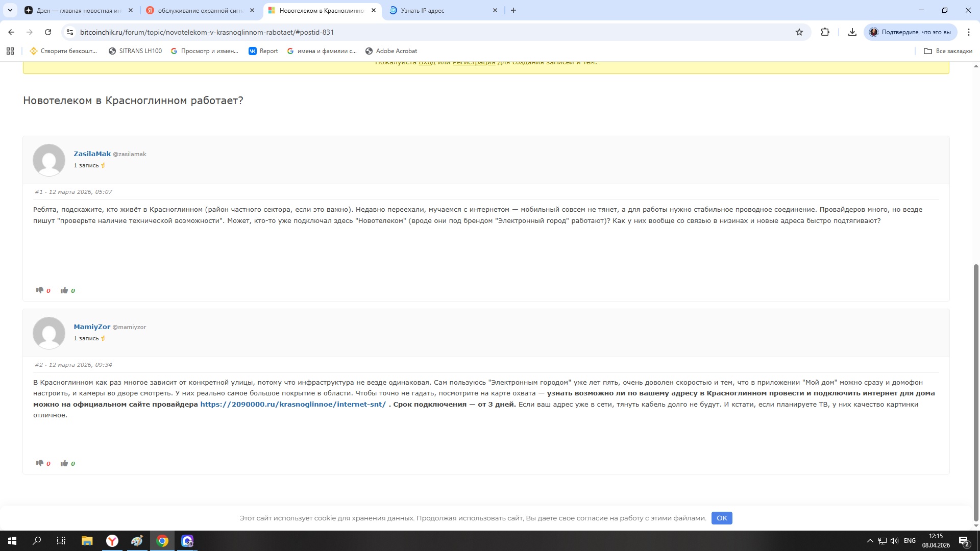Open the Chrome three-dot menu
Screen dimensions: 980x551
pos(968,32)
